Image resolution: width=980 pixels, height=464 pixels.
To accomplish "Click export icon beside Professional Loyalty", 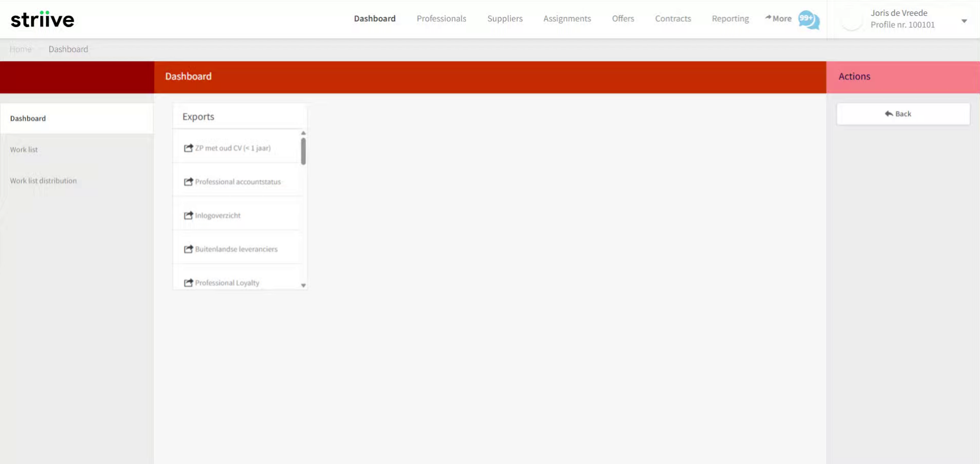I will click(x=188, y=282).
